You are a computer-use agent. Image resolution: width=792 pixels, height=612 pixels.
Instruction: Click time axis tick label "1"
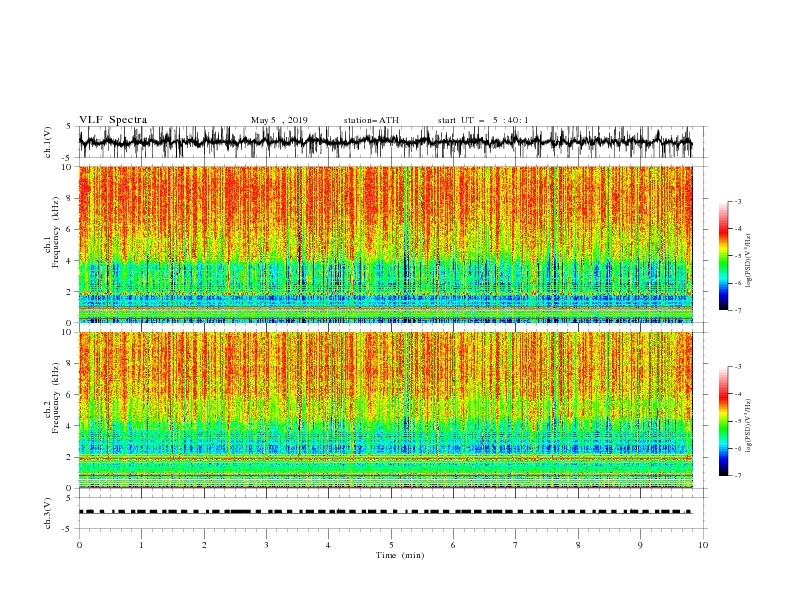pos(141,545)
